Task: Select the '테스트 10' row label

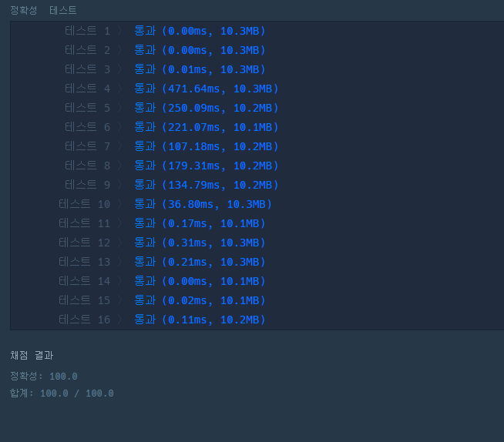Action: [84, 204]
